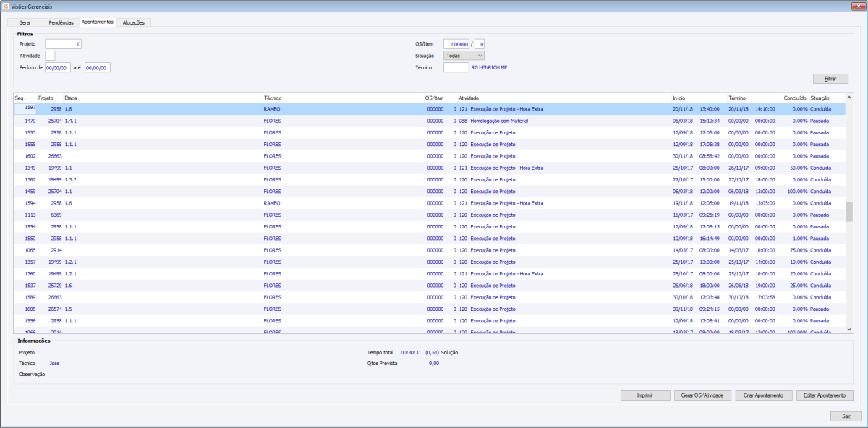Viewport: 868px width, 428px height.
Task: Select the row with Seq. 1357
Action: click(x=430, y=262)
